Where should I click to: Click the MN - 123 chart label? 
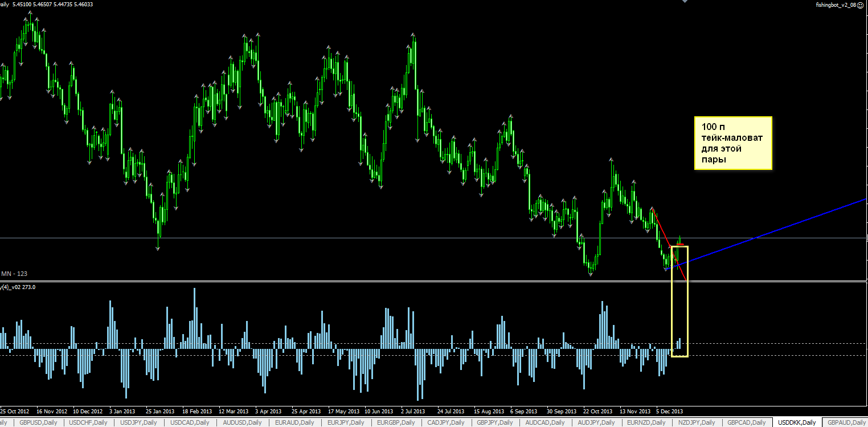14,274
